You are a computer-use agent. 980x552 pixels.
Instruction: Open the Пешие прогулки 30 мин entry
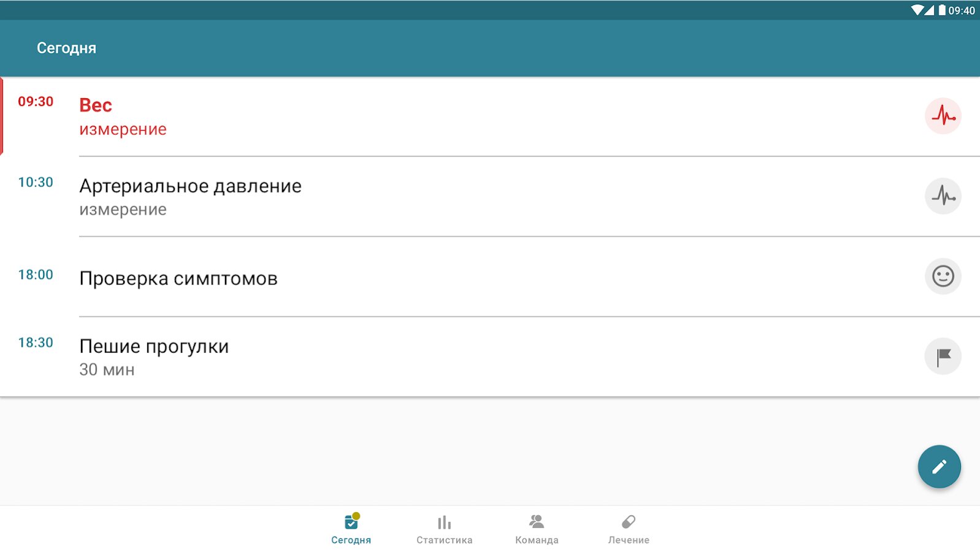tap(490, 357)
